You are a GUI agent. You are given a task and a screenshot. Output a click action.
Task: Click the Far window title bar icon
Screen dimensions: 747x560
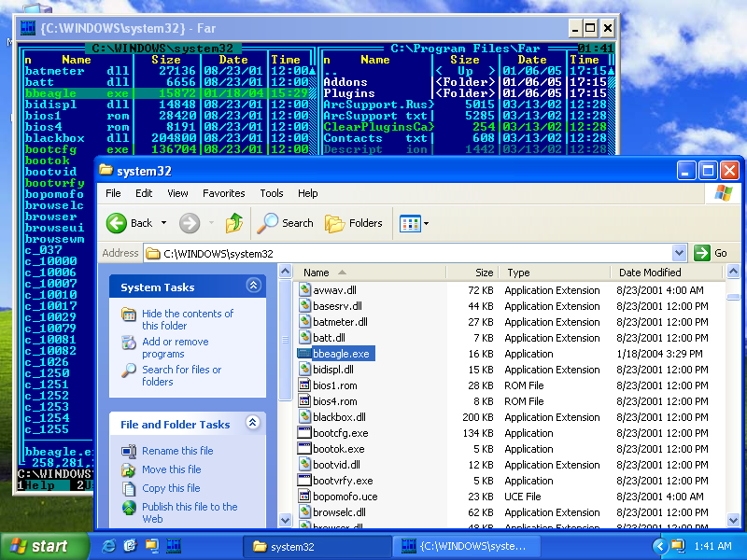tap(28, 28)
